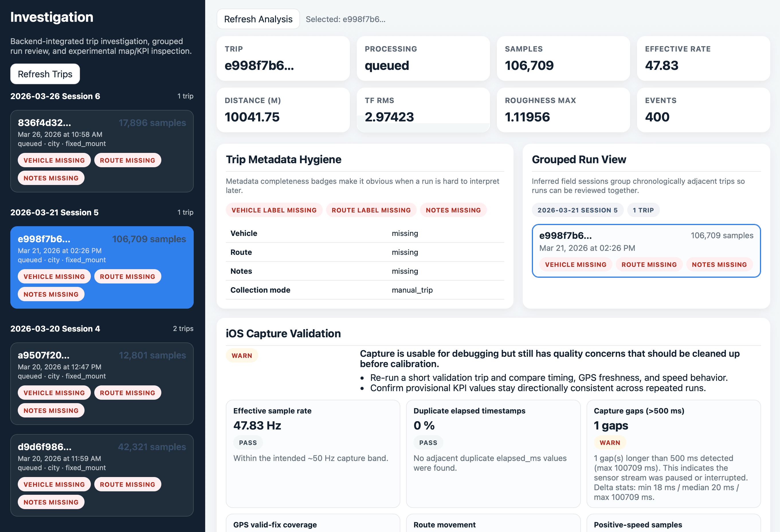
Task: Click the Effective Rate 47.83 value
Action: coord(662,65)
